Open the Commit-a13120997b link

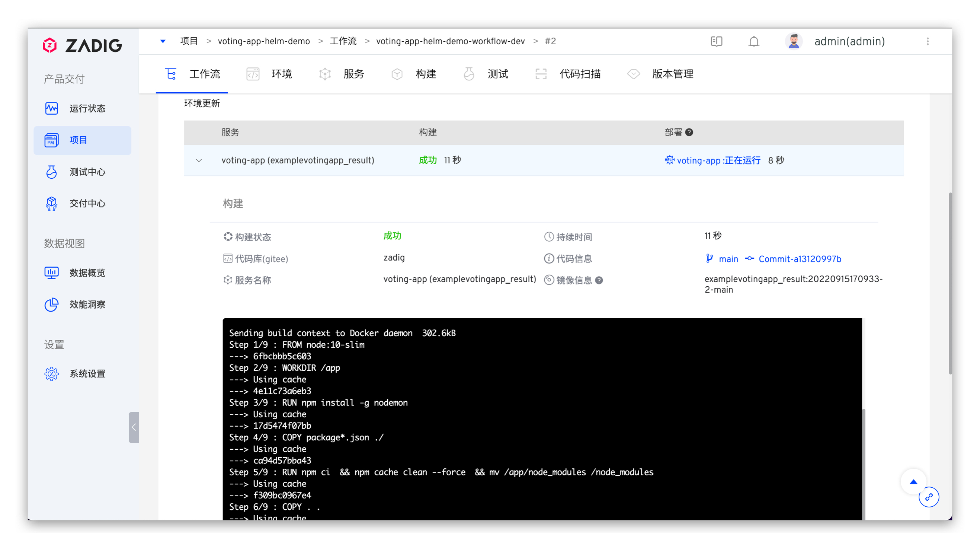pyautogui.click(x=799, y=259)
